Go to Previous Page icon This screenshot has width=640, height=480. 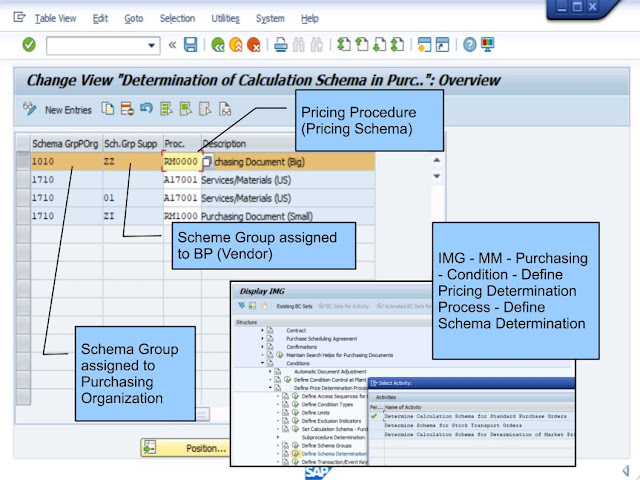pyautogui.click(x=362, y=44)
